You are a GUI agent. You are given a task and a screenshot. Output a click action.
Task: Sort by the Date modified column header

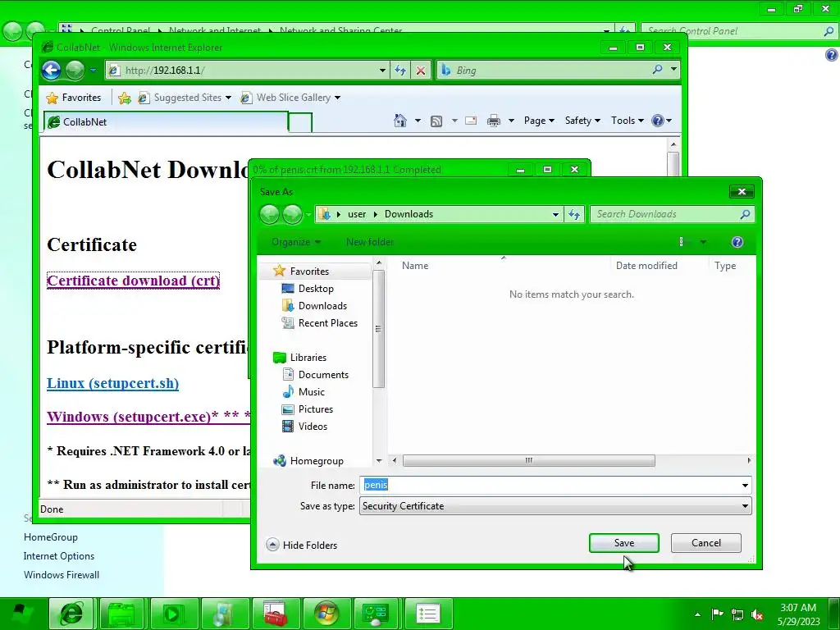click(x=646, y=265)
